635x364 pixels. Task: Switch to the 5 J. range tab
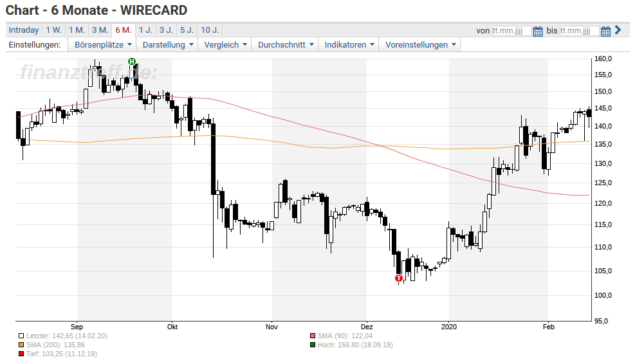(187, 30)
